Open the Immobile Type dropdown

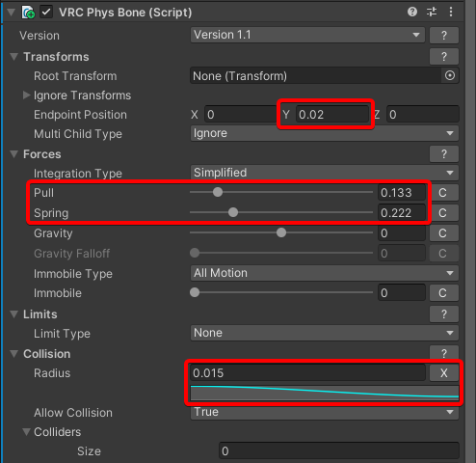click(325, 273)
